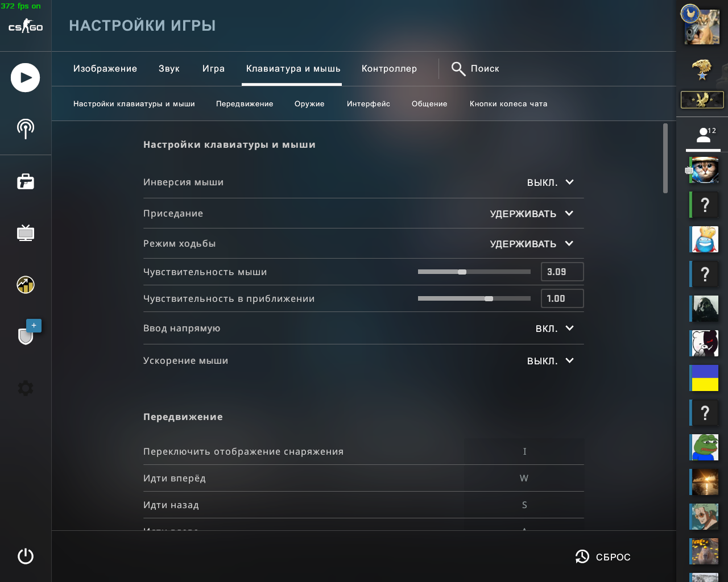
Task: Open the Watch TV icon
Action: point(26,232)
